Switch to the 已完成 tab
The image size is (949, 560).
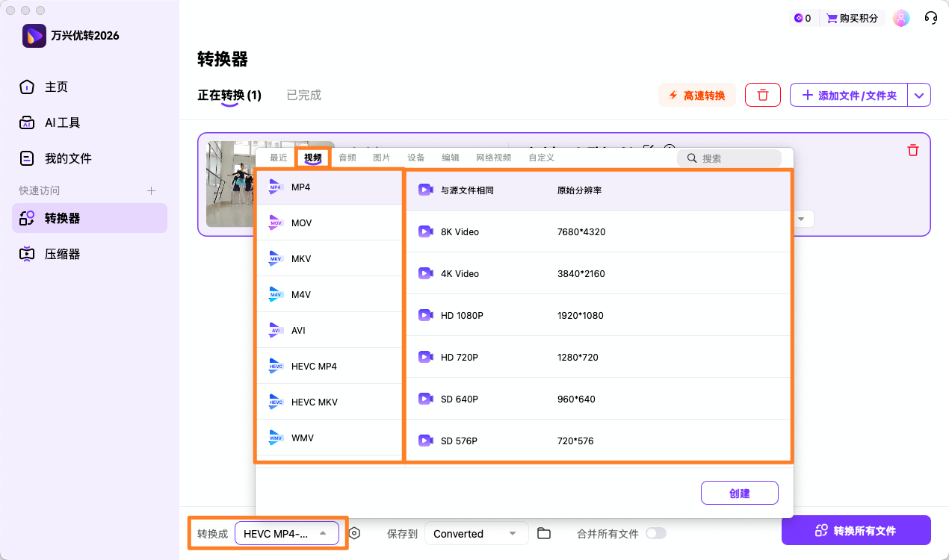point(303,95)
